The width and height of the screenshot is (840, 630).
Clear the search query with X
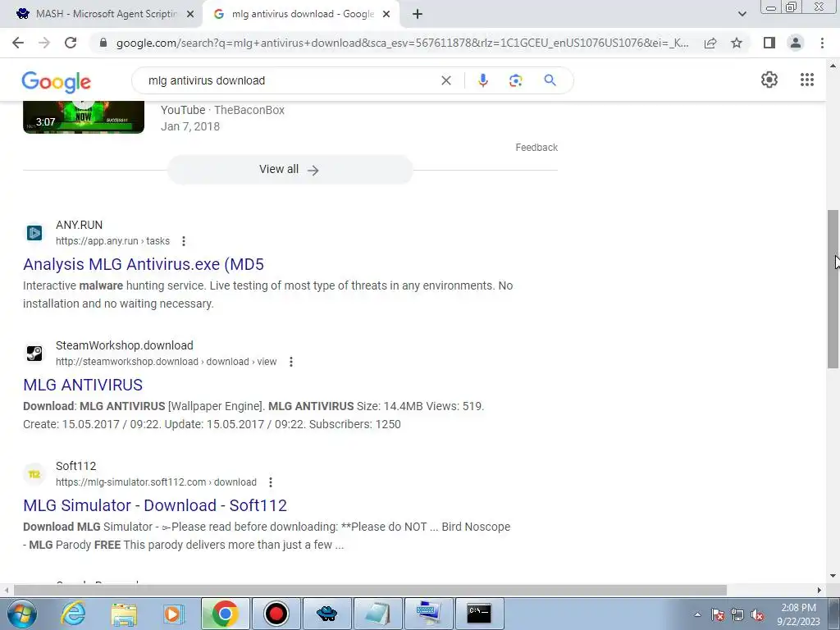[x=445, y=80]
